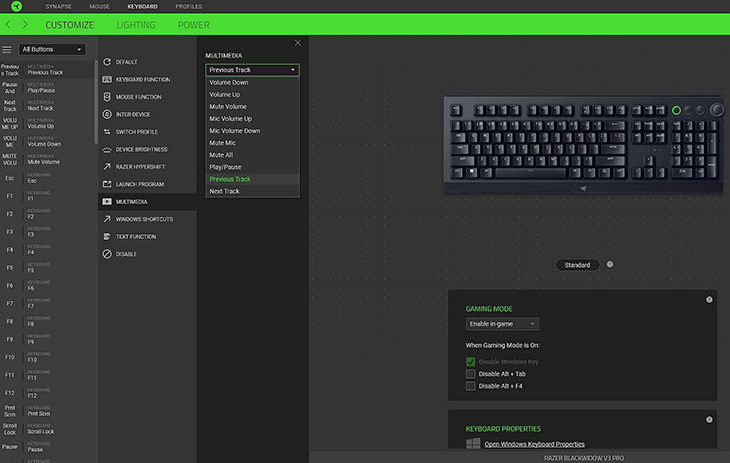Go back with the left arrow
Image resolution: width=730 pixels, height=463 pixels.
[x=8, y=24]
